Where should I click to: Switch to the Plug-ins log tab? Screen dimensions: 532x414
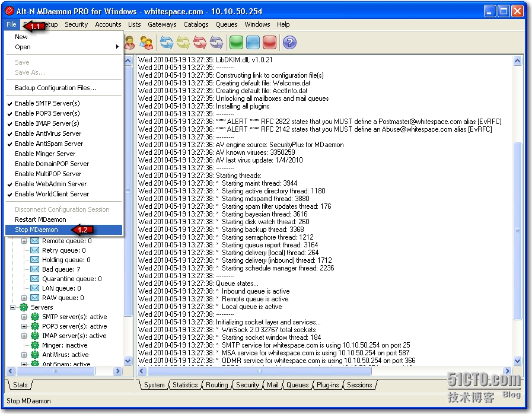click(x=328, y=385)
